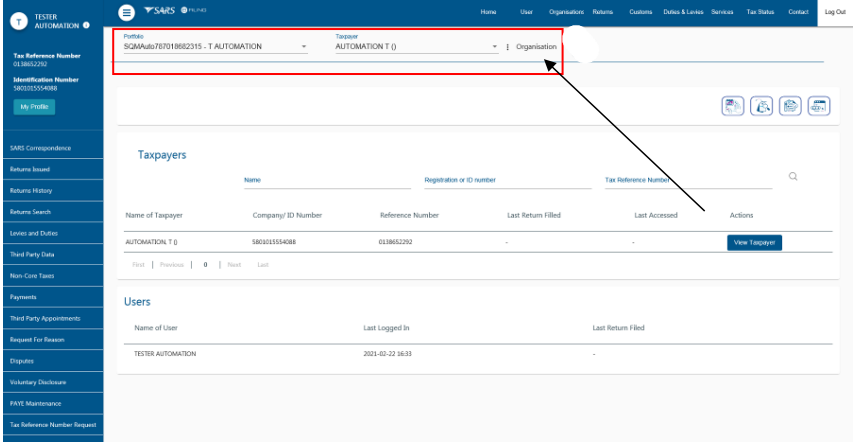Click the third dashboard shortcut icon
This screenshot has width=862, height=447.
790,107
